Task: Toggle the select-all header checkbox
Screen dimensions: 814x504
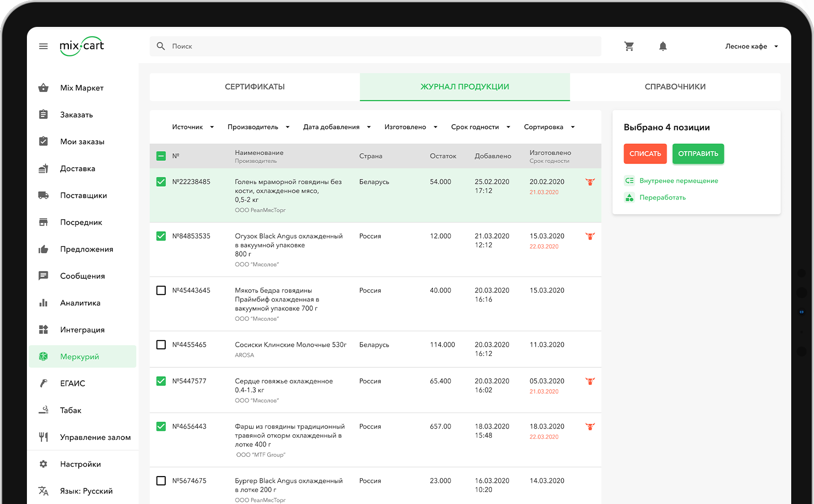Action: 161,156
